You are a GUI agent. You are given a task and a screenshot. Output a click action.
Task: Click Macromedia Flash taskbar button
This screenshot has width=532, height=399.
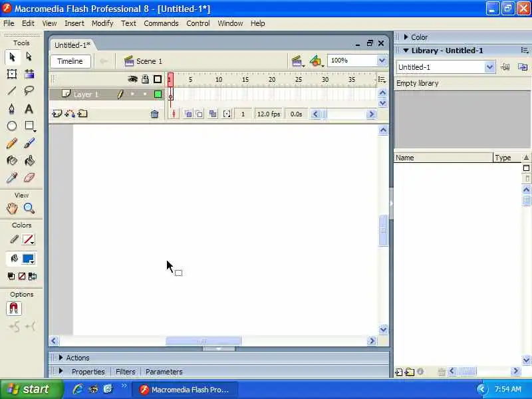[185, 390]
